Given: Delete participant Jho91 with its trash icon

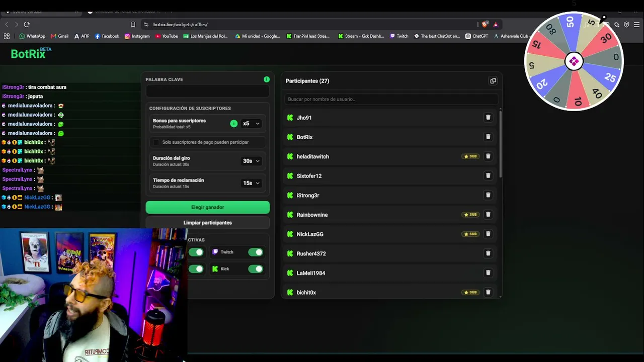Looking at the screenshot, I should (x=488, y=118).
